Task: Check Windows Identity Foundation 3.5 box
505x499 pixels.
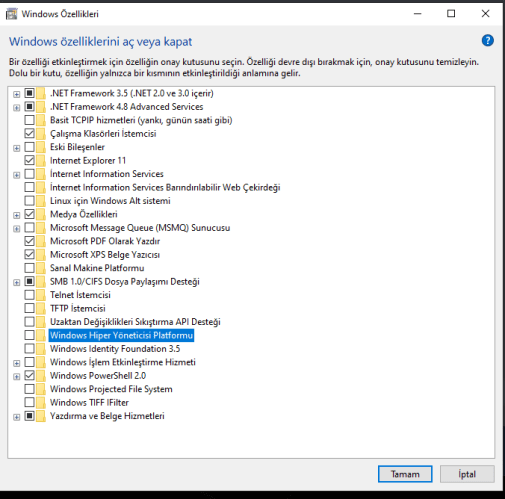Action: tap(29, 349)
